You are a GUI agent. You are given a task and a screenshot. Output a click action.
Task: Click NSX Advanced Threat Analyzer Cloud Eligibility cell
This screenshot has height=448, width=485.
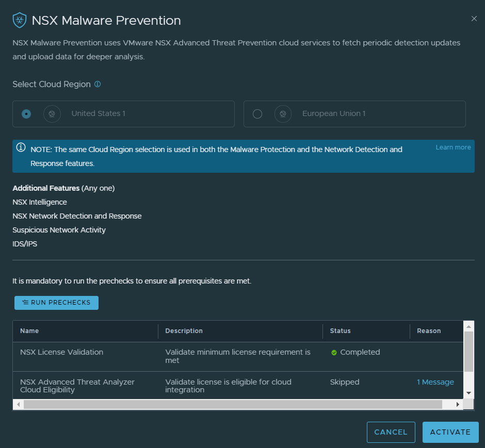(x=77, y=386)
